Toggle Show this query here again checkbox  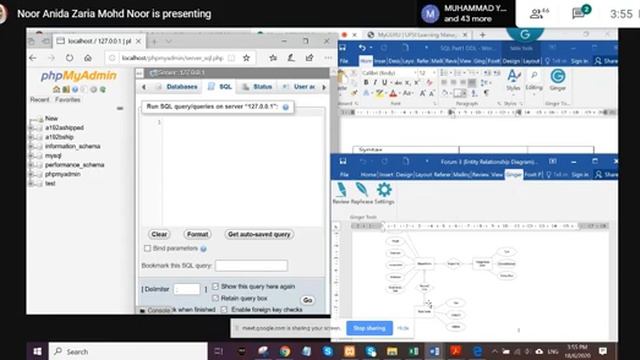click(x=216, y=287)
